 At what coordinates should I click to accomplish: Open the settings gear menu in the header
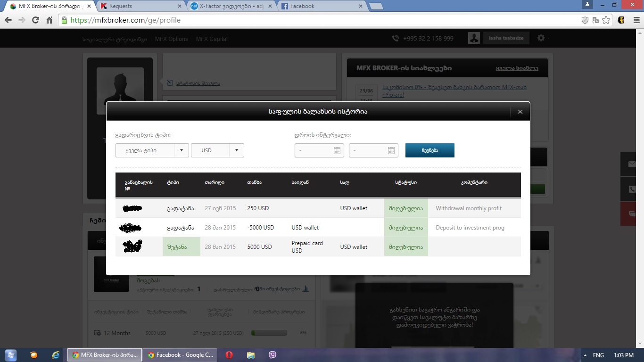[541, 38]
